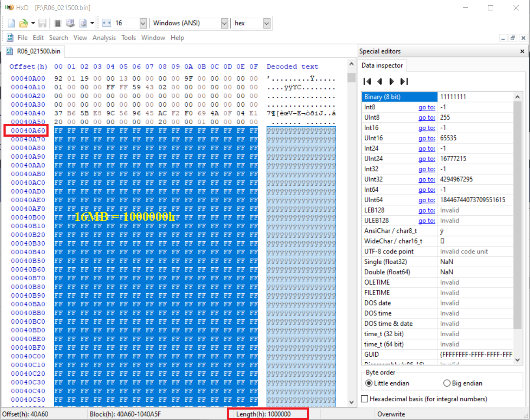Select Little endian byte order
Image resolution: width=530 pixels, height=420 pixels.
[369, 383]
